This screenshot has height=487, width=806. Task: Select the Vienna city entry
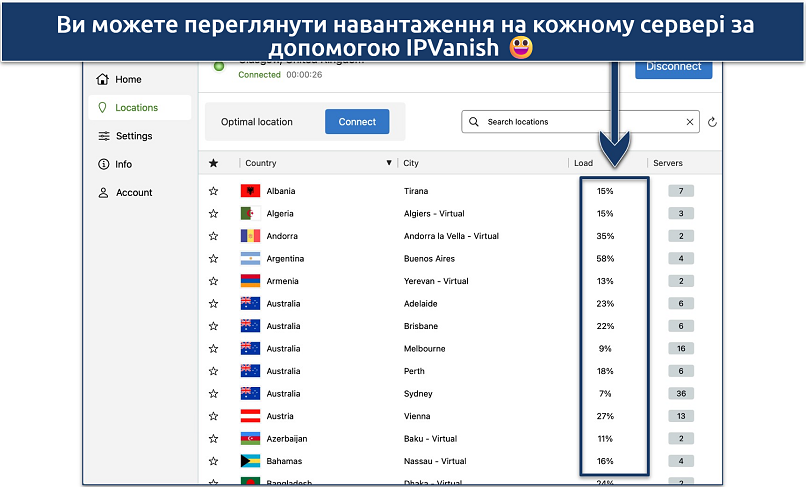pos(417,416)
